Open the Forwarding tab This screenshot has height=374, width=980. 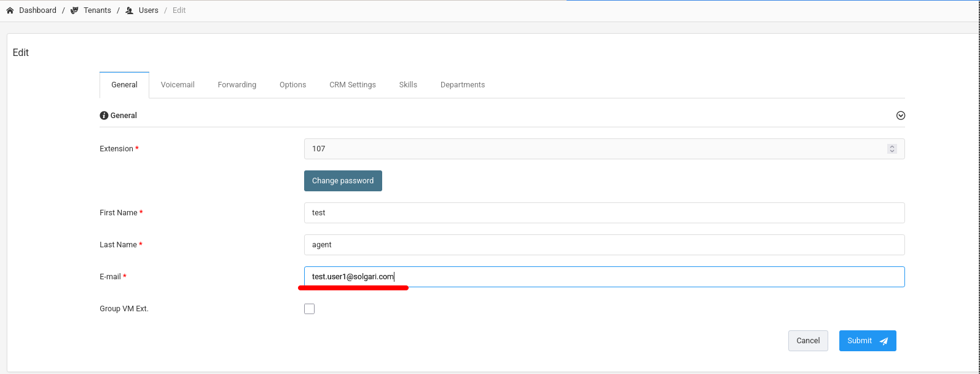tap(237, 85)
